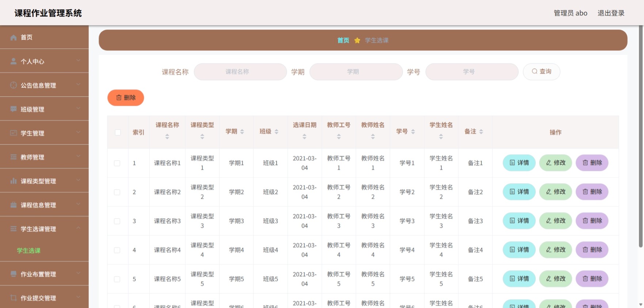This screenshot has height=308, width=644.
Task: Sort by 班级 column arrows
Action: coord(277,131)
